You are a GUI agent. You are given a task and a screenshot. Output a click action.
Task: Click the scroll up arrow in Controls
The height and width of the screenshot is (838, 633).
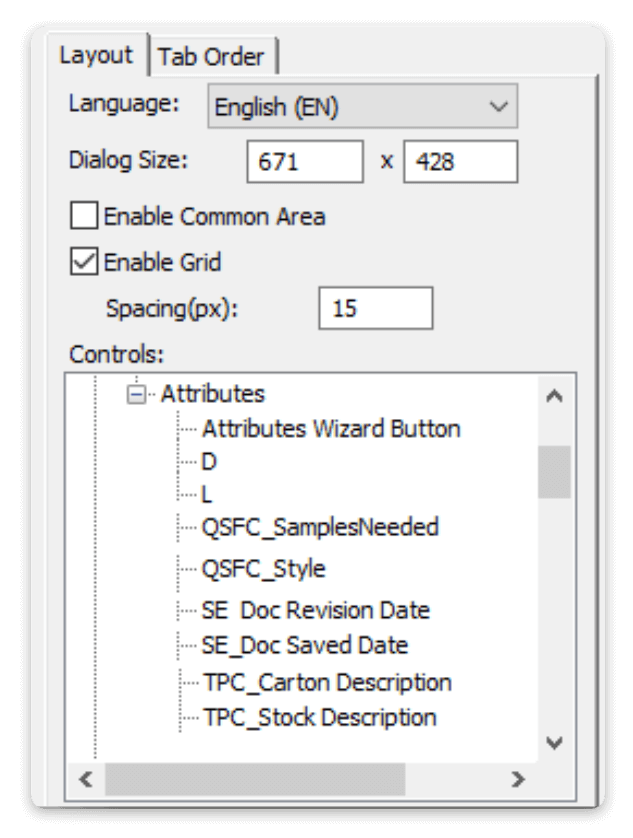[x=555, y=396]
